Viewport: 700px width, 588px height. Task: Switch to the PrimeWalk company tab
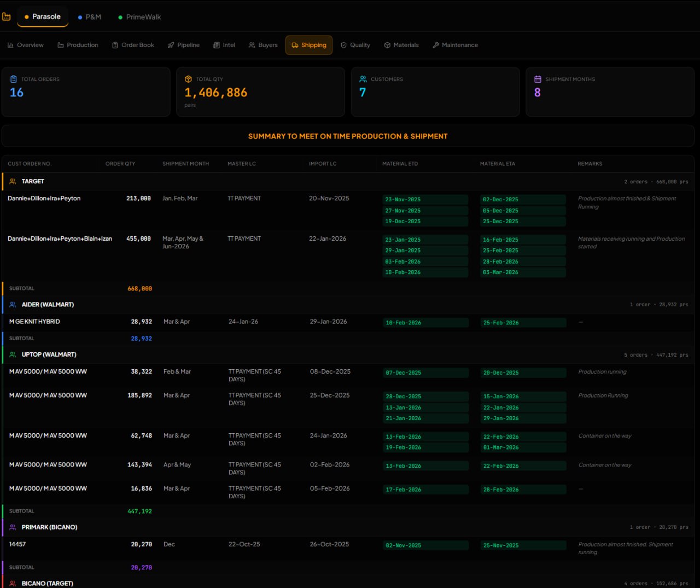(139, 17)
